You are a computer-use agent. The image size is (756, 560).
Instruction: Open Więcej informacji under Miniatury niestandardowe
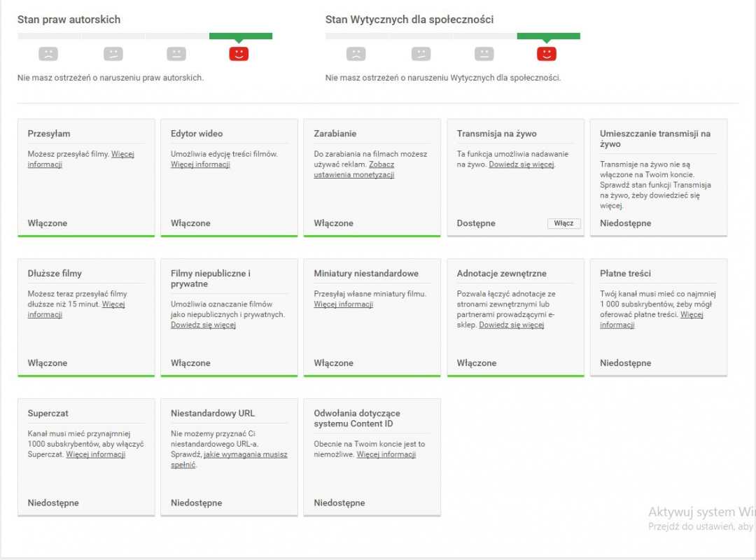pyautogui.click(x=343, y=304)
